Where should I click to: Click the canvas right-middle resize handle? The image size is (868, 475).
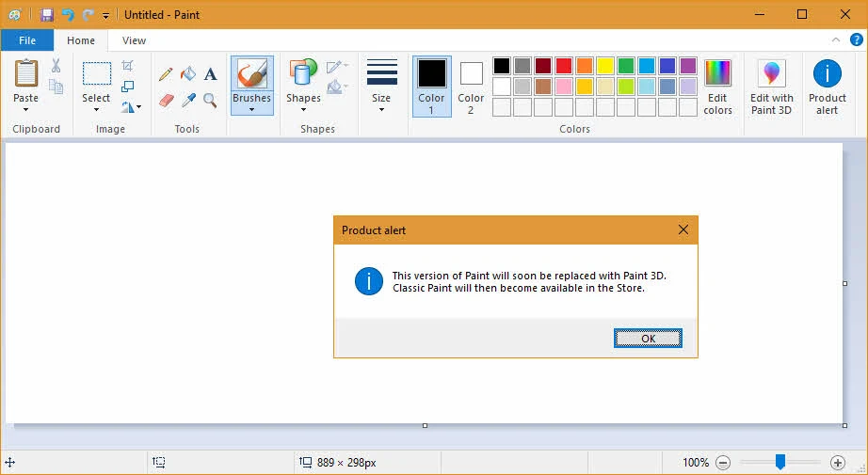(844, 283)
